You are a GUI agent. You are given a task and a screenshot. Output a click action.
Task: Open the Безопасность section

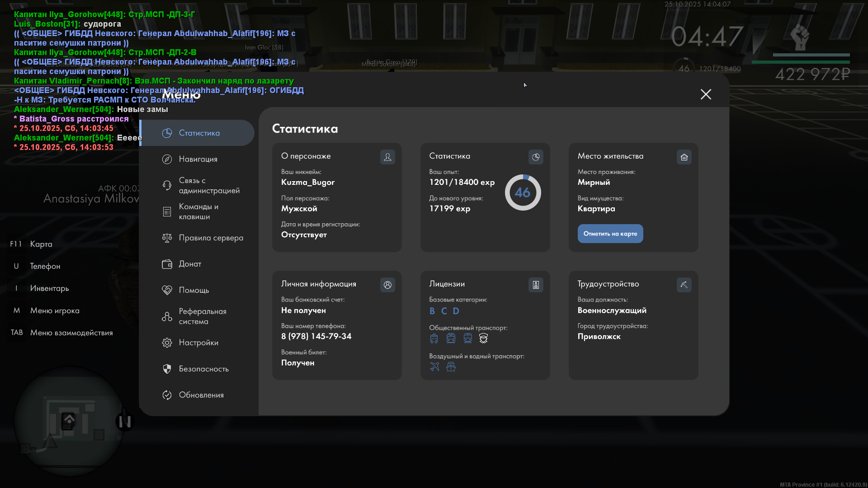tap(203, 369)
